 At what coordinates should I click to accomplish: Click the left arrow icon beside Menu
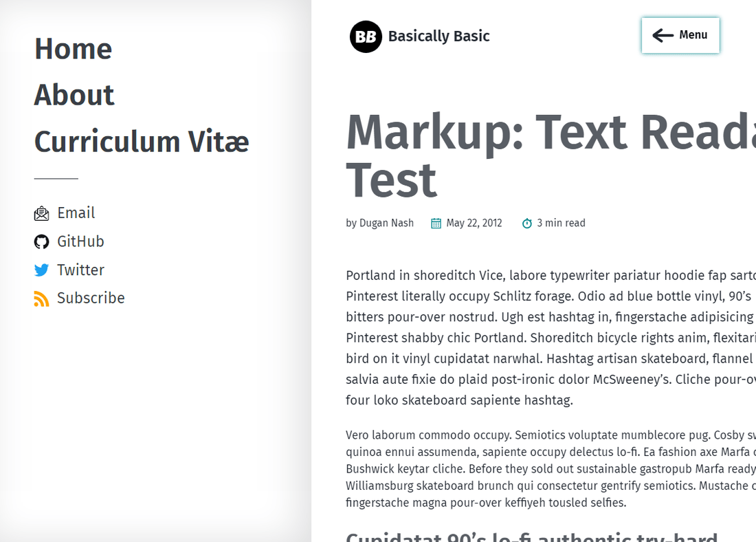tap(663, 35)
